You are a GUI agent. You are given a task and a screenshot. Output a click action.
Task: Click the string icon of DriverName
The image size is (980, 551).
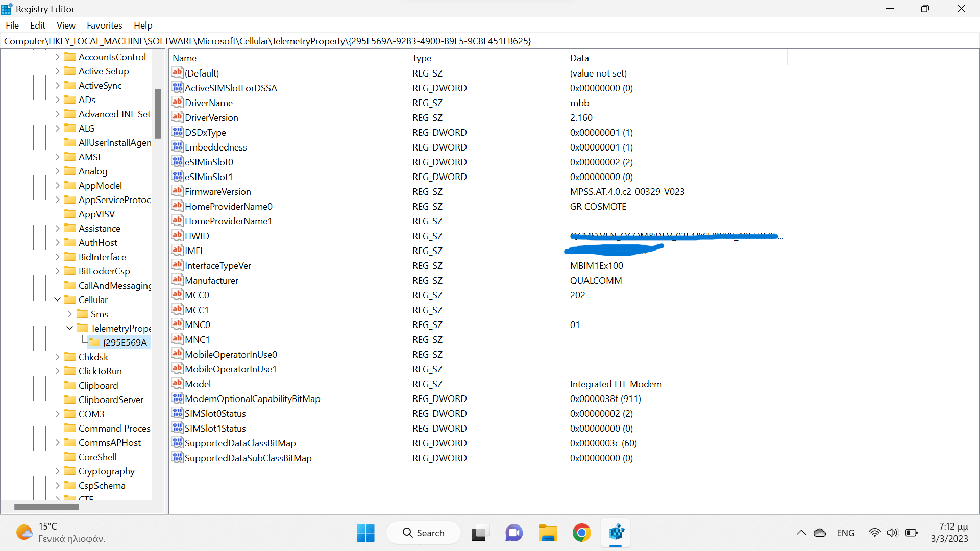[177, 102]
